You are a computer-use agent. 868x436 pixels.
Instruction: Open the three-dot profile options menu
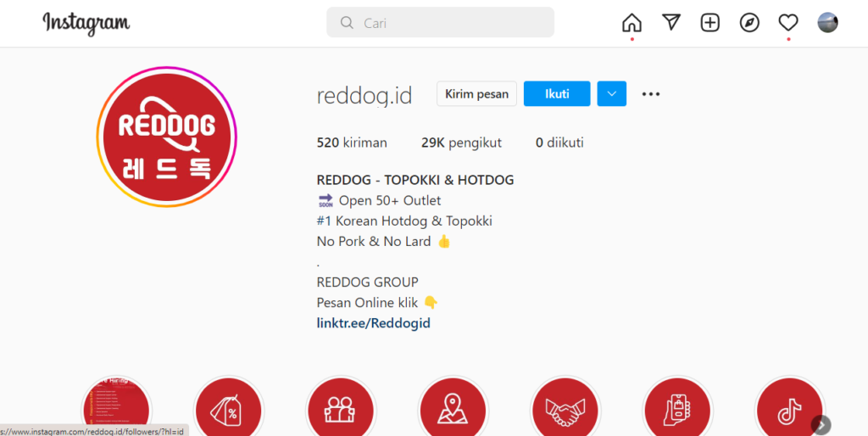[651, 94]
